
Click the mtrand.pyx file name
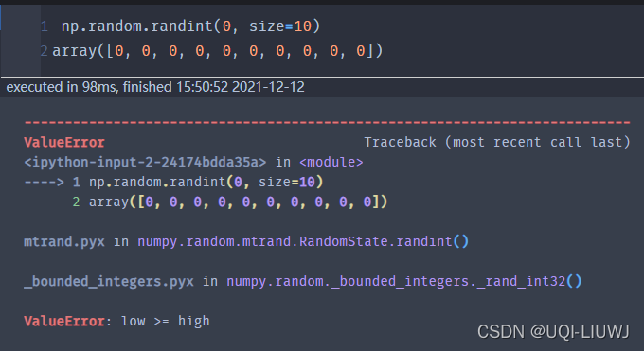(64, 241)
